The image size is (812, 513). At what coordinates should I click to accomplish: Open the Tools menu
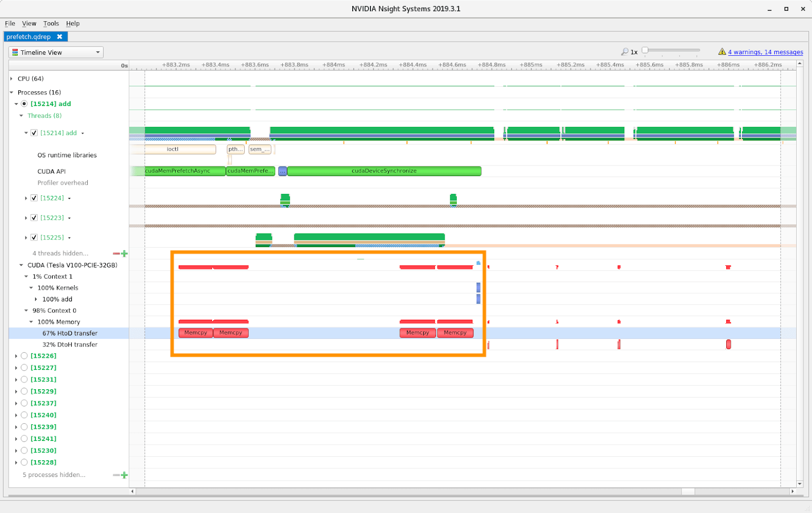click(x=51, y=23)
